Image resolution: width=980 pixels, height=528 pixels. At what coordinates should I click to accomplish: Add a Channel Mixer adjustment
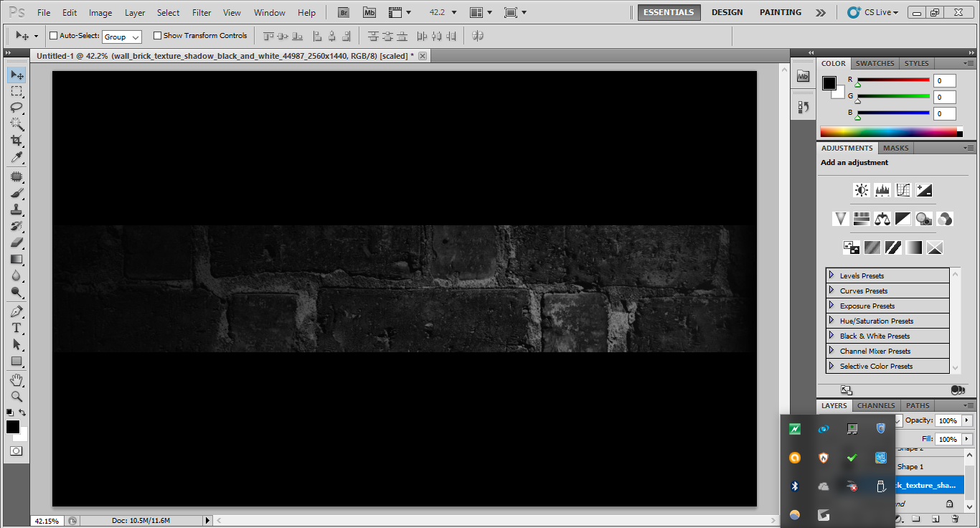[x=945, y=219]
